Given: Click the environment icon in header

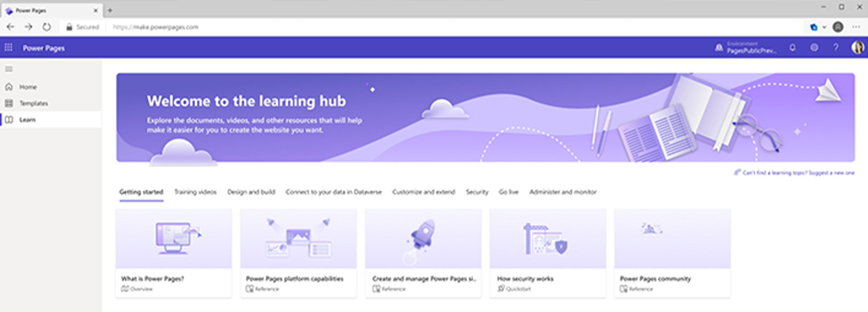Looking at the screenshot, I should [x=719, y=48].
